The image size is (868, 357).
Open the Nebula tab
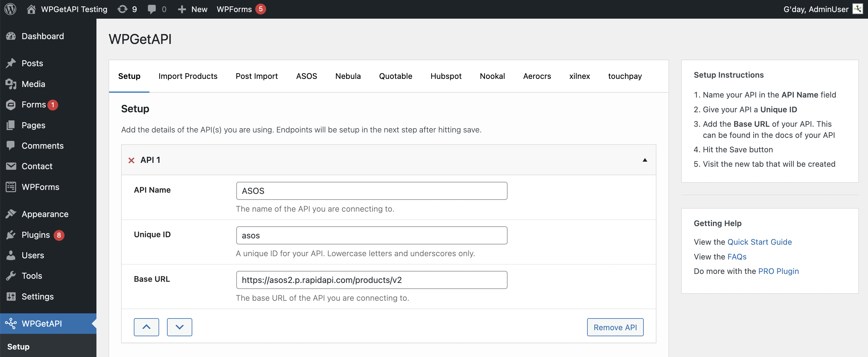point(348,76)
